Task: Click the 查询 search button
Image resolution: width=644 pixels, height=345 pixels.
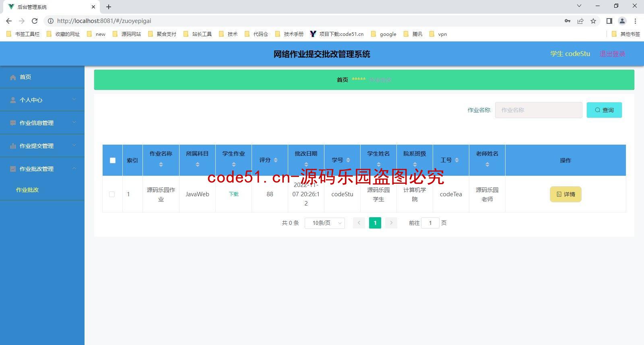Action: point(604,110)
